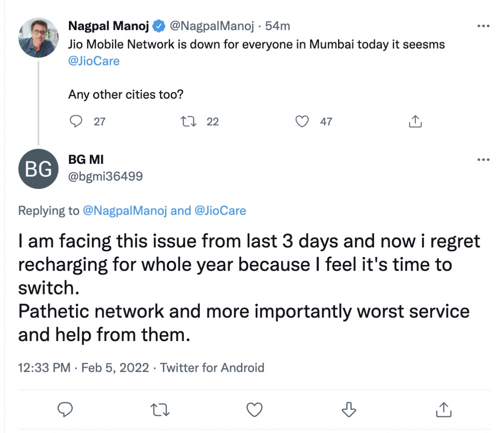Click @JioCare in Replying to line
The image size is (504, 433).
(x=220, y=210)
